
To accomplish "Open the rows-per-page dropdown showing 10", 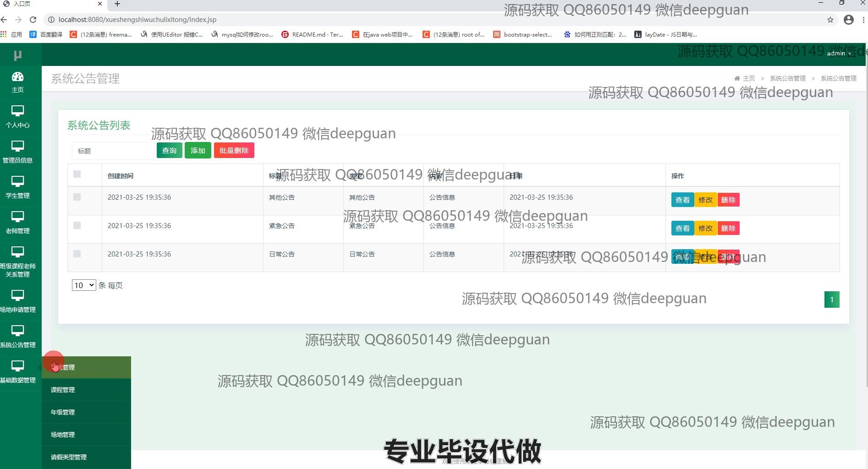I will pyautogui.click(x=83, y=285).
